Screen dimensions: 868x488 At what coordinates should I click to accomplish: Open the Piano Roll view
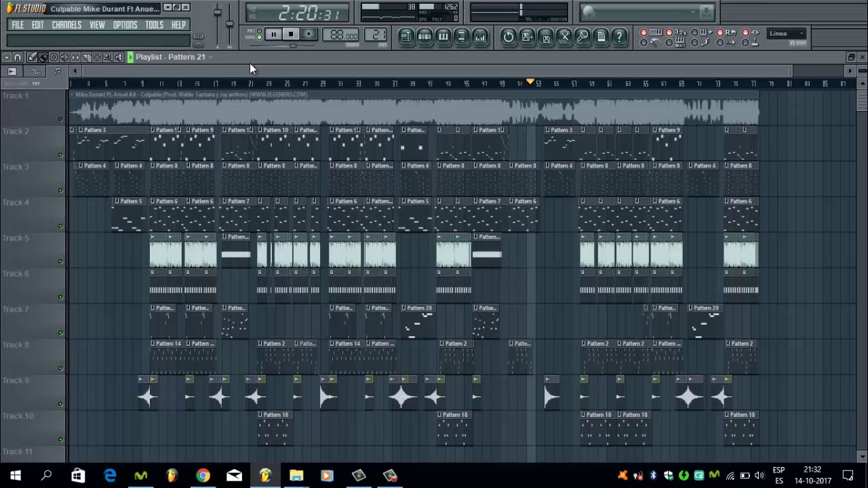click(443, 37)
